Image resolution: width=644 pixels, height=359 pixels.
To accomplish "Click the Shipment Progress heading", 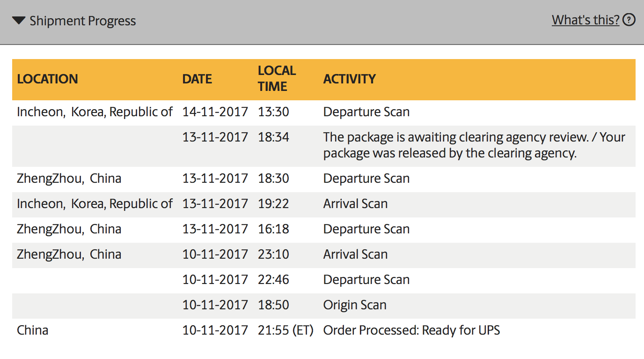I will [x=83, y=21].
